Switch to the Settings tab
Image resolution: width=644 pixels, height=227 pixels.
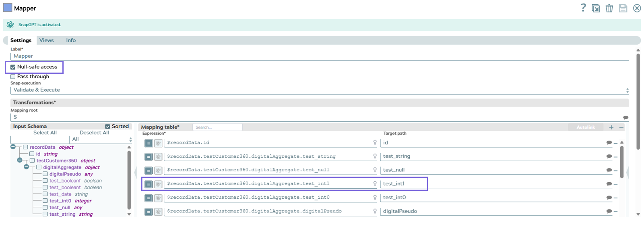pyautogui.click(x=21, y=40)
